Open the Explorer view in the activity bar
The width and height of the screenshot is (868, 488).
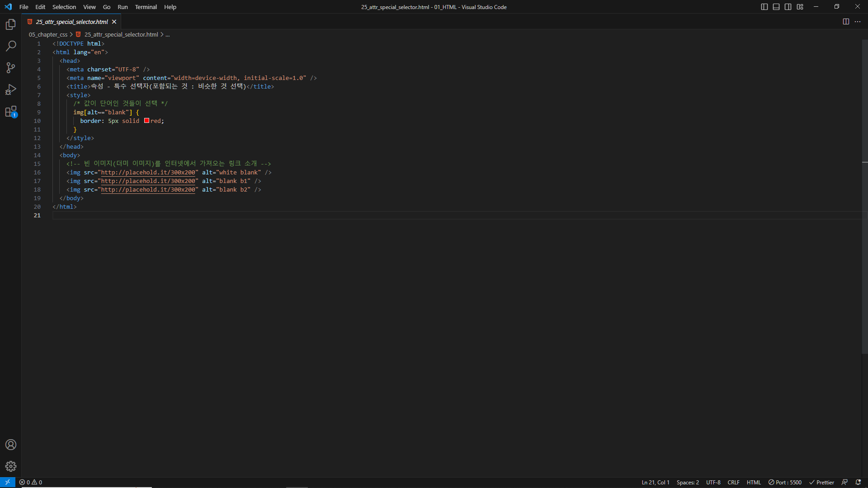click(x=11, y=24)
